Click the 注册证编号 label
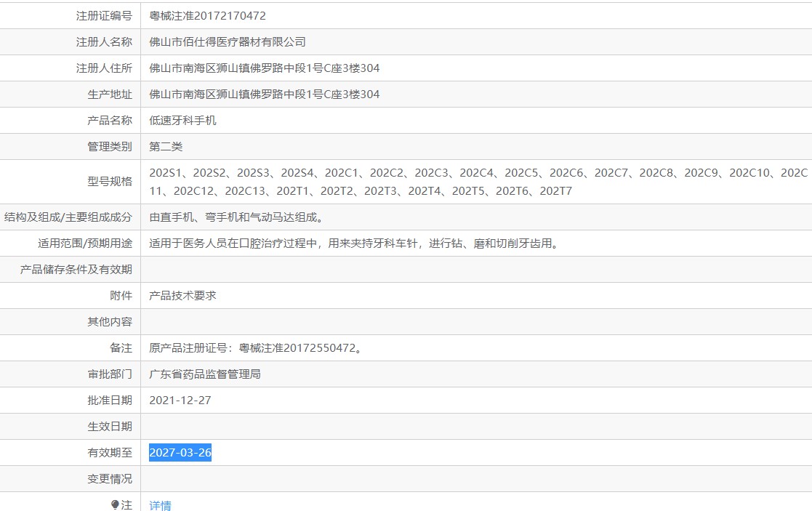Viewport: 812px width, 511px height. (x=104, y=16)
